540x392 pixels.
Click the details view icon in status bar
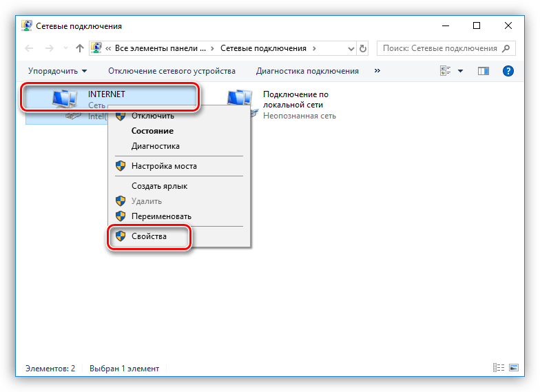coord(499,368)
